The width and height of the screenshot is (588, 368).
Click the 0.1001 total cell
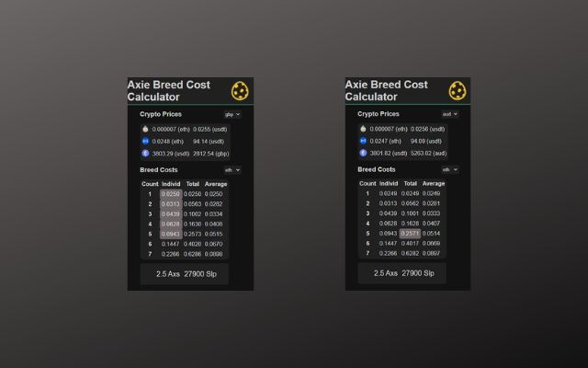coord(410,213)
